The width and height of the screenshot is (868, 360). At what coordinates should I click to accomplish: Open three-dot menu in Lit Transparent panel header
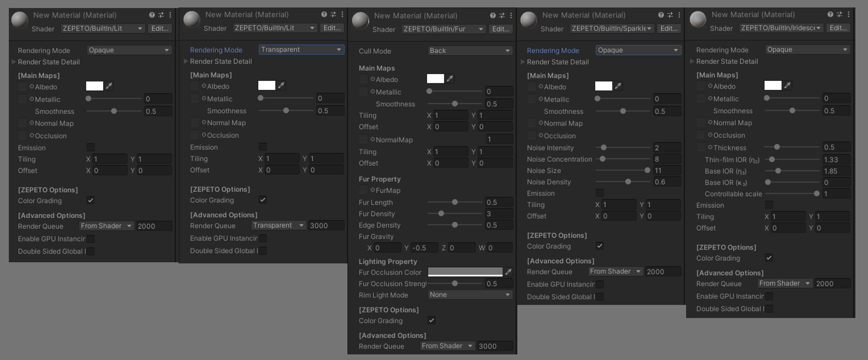(x=342, y=15)
